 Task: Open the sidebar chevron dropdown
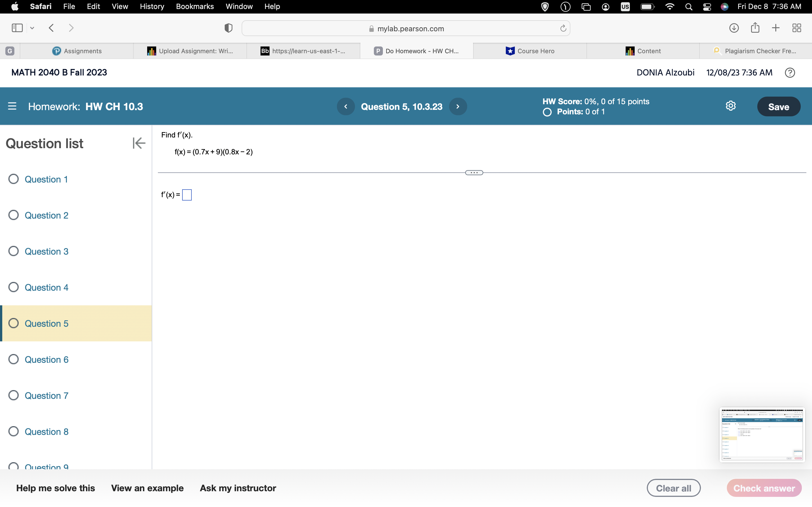coord(32,28)
